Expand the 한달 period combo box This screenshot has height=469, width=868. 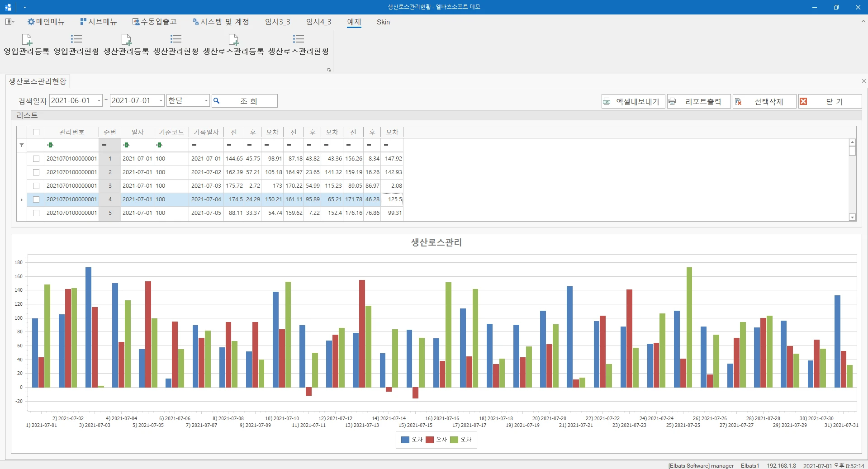point(206,101)
